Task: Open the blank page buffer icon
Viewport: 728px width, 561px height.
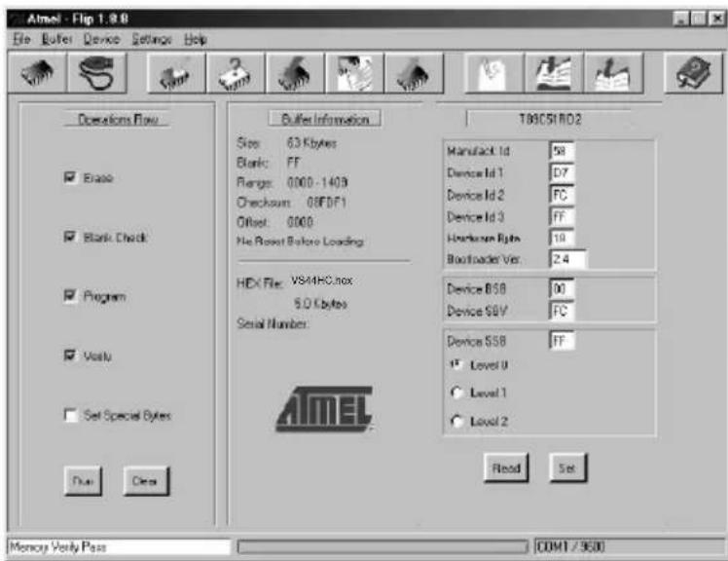Action: point(494,73)
